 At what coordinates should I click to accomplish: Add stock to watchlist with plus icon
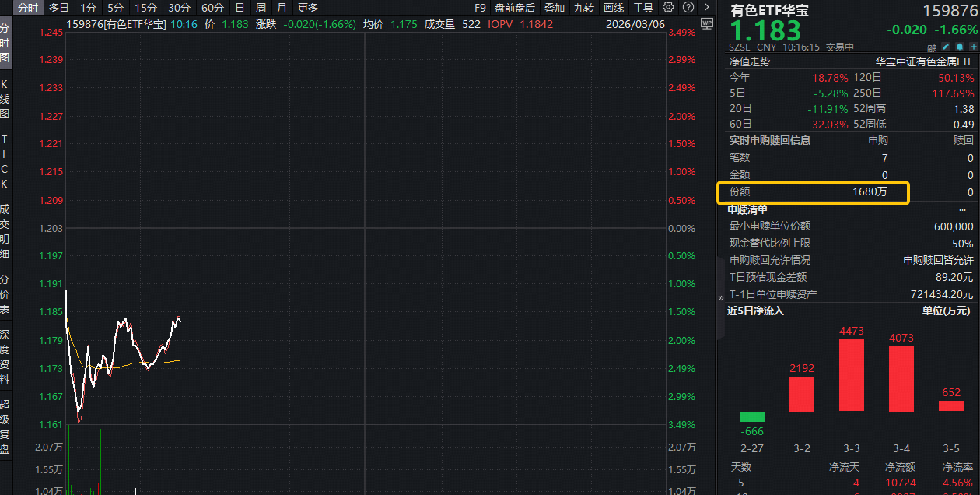coord(973,47)
